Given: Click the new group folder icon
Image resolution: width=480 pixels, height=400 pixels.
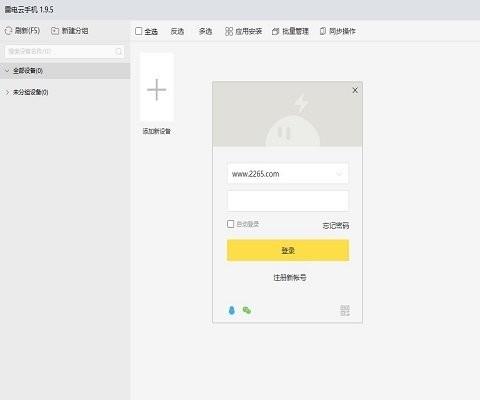Looking at the screenshot, I should [55, 31].
